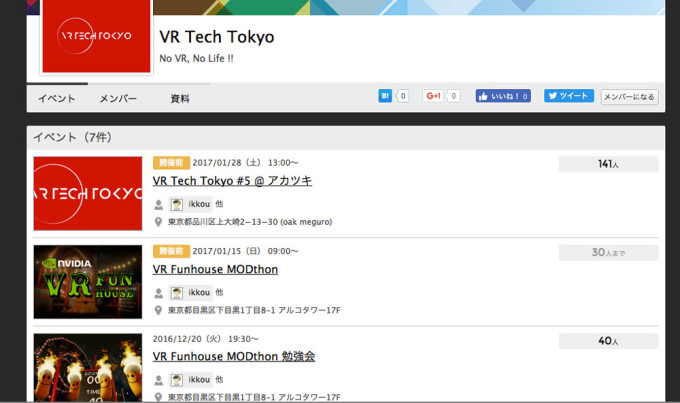Open the イベント tab
This screenshot has height=403, width=680.
point(57,98)
